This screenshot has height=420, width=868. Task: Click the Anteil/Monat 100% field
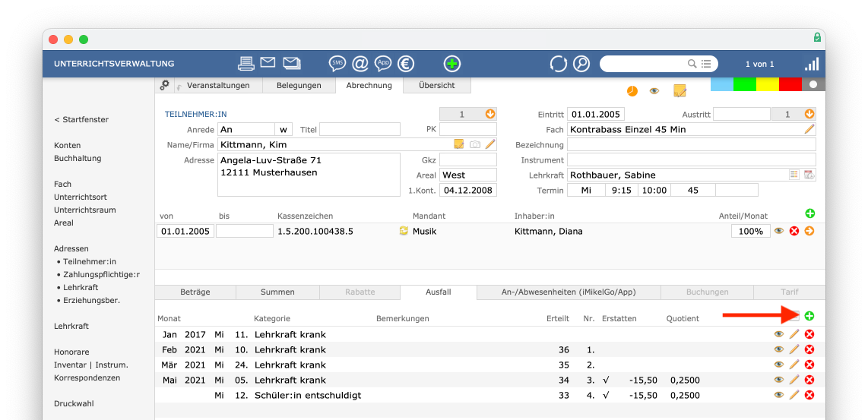751,232
